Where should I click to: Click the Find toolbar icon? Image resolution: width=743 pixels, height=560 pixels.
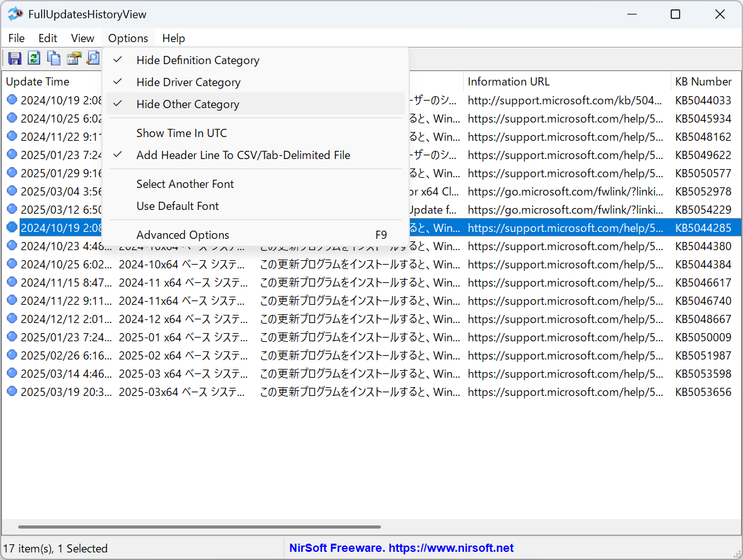[x=94, y=58]
